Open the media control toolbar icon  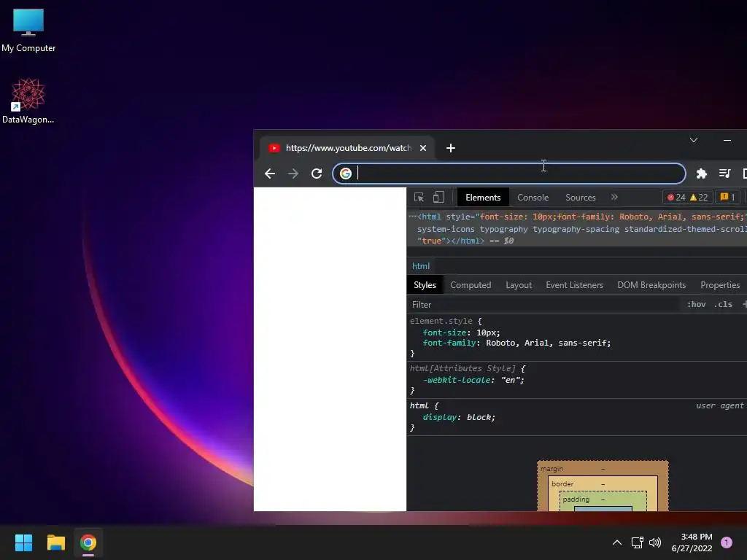[x=724, y=174]
